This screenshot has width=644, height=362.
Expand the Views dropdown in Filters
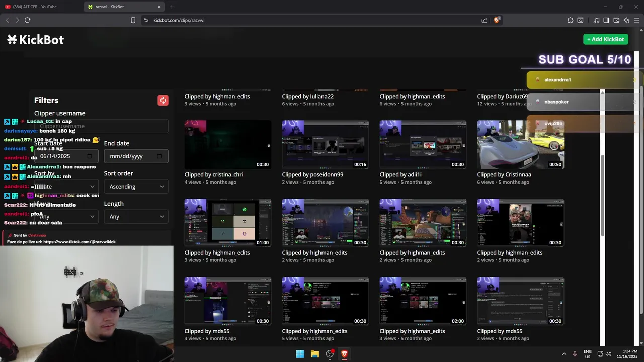(66, 217)
